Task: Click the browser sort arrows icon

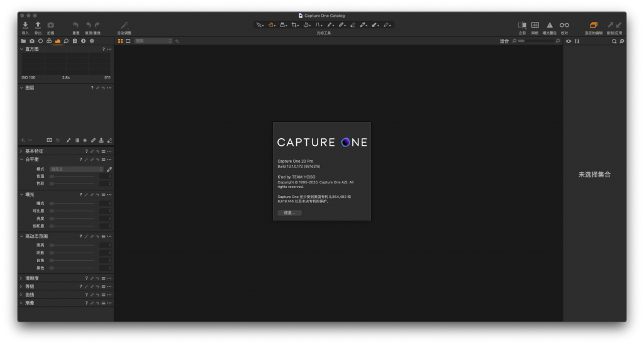Action: (577, 41)
